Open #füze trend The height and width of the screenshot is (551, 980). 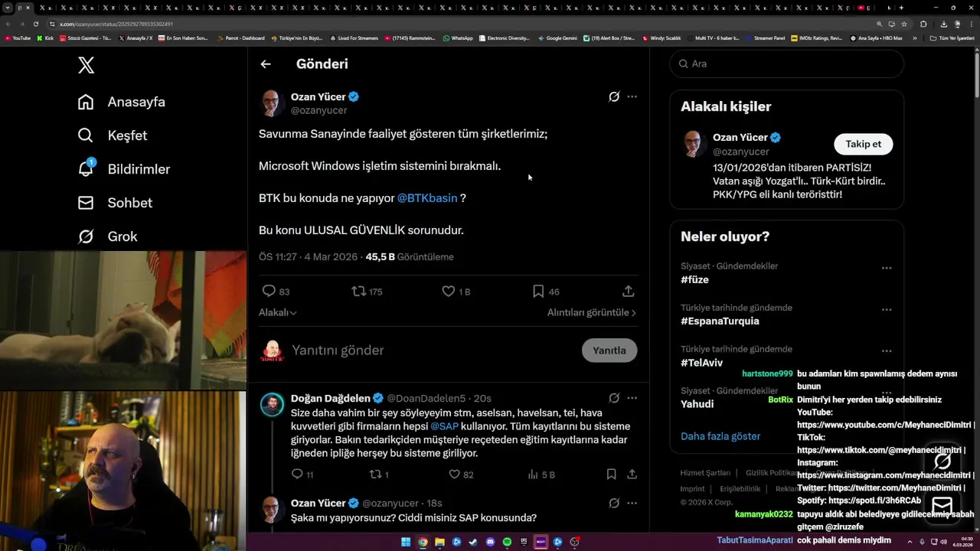click(x=694, y=280)
